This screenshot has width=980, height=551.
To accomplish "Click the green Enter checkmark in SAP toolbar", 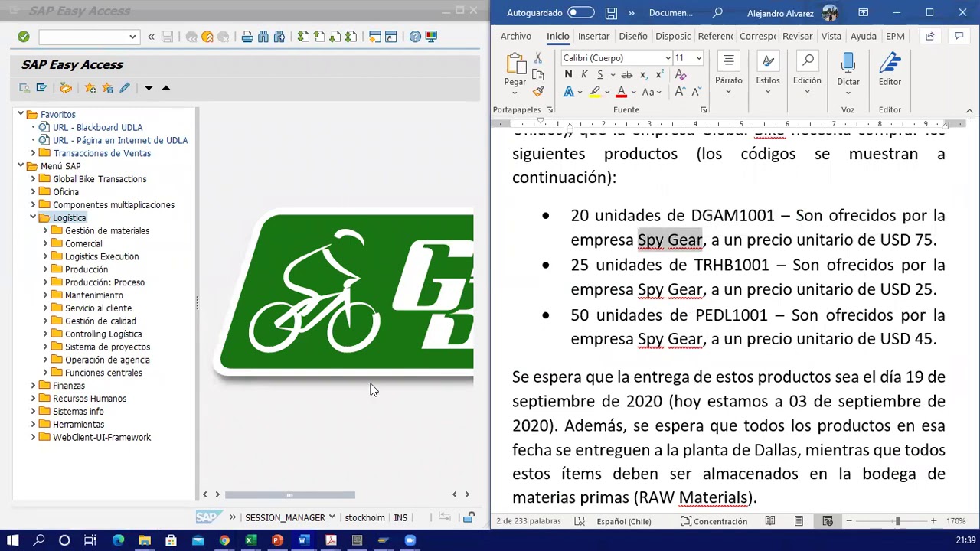I will pos(24,37).
